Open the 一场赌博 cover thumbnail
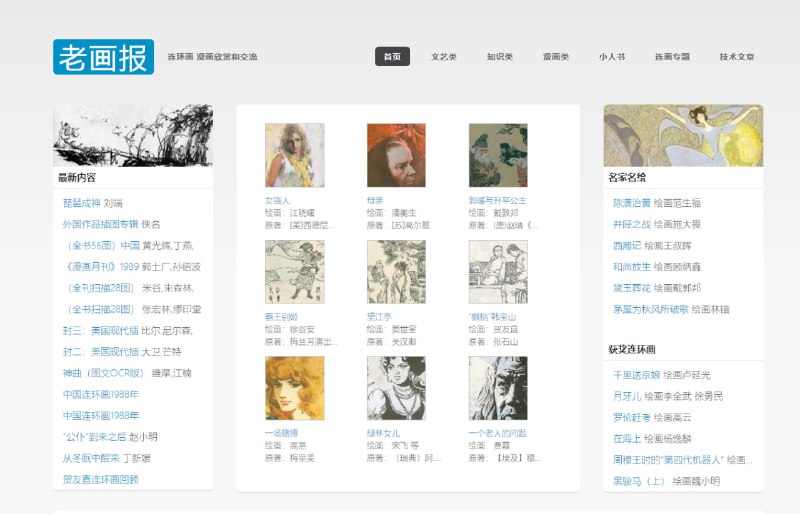800x514 pixels. coord(294,388)
